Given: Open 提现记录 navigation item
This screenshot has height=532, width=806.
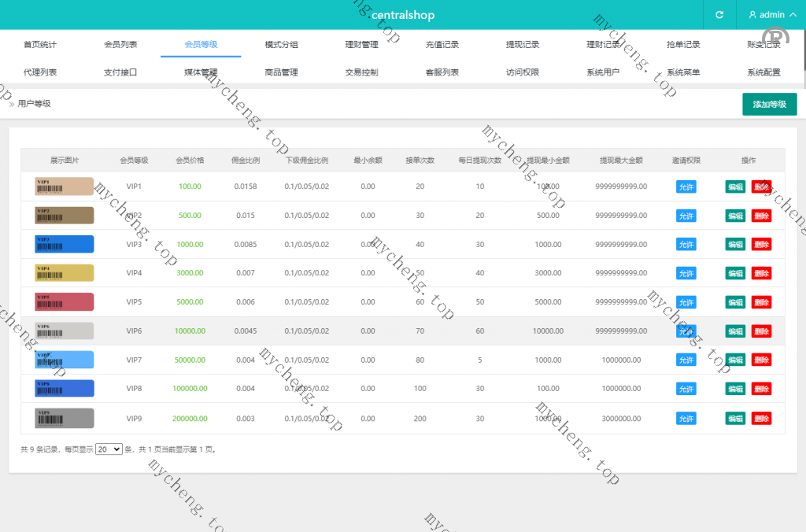Looking at the screenshot, I should 522,44.
